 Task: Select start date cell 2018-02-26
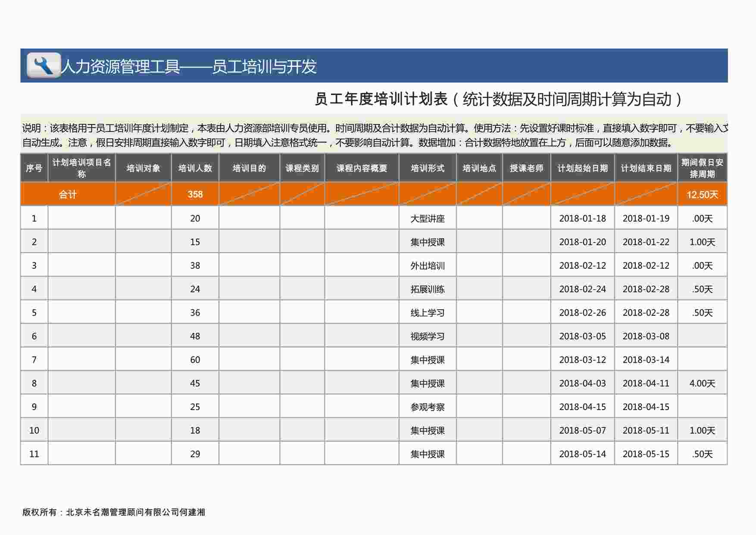(x=582, y=312)
